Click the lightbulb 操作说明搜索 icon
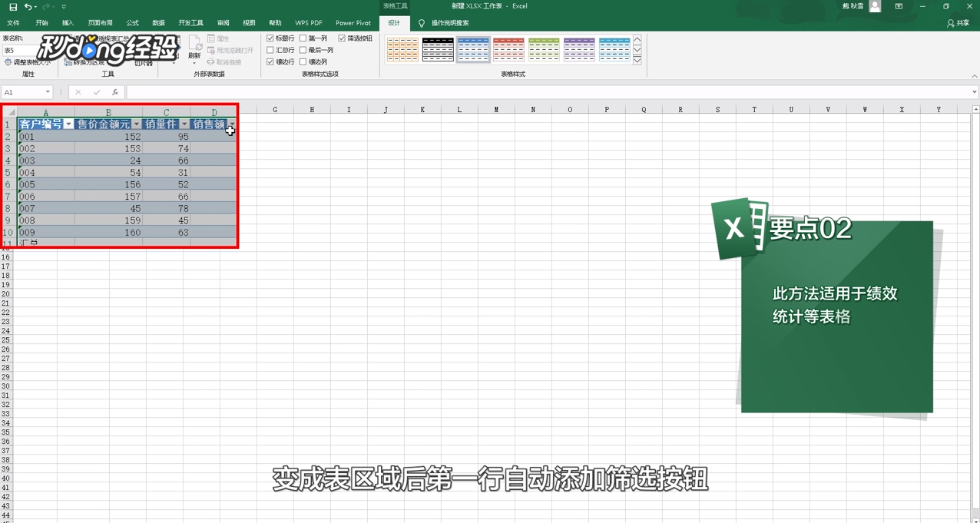 click(422, 23)
